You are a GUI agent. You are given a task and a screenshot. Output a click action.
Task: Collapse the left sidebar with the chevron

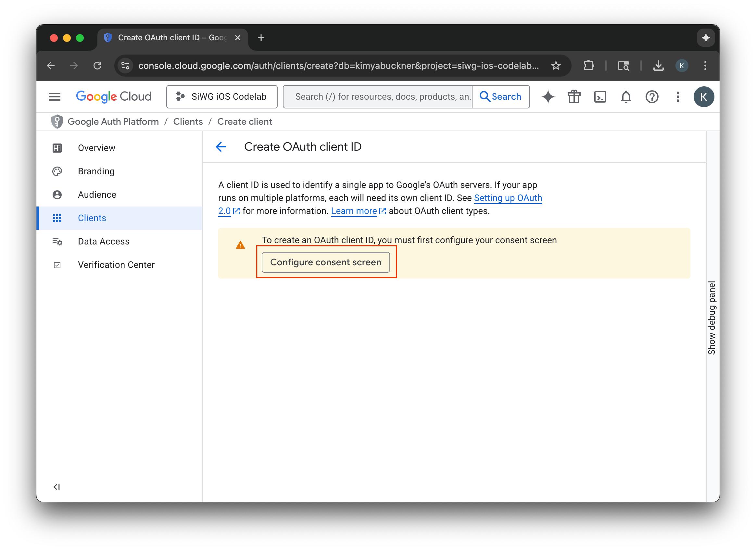point(56,487)
